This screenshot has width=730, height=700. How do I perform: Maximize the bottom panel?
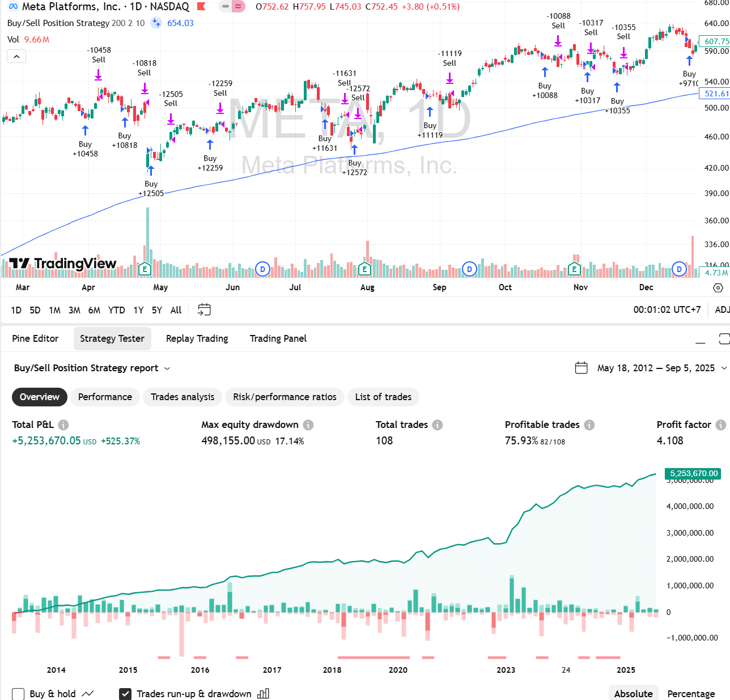[x=724, y=339]
